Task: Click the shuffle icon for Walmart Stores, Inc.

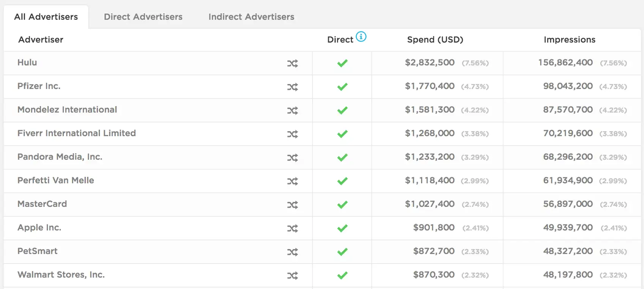Action: click(x=292, y=276)
